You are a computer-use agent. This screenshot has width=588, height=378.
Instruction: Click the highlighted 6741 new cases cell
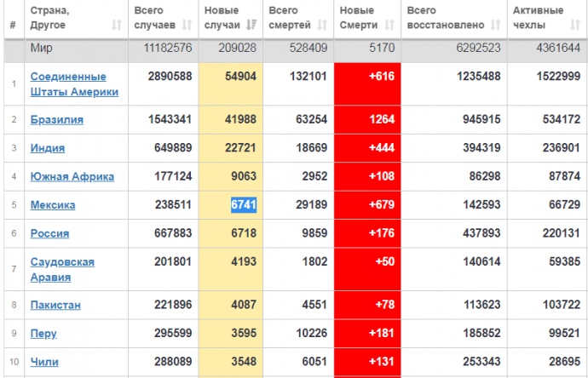pos(243,205)
